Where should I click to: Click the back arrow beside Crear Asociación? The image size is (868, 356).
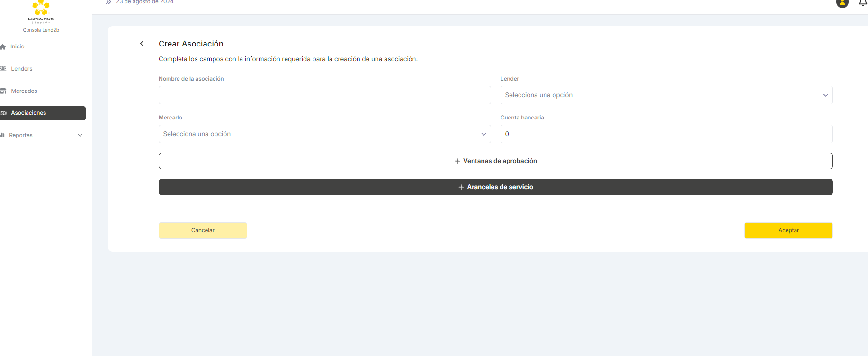pyautogui.click(x=142, y=44)
